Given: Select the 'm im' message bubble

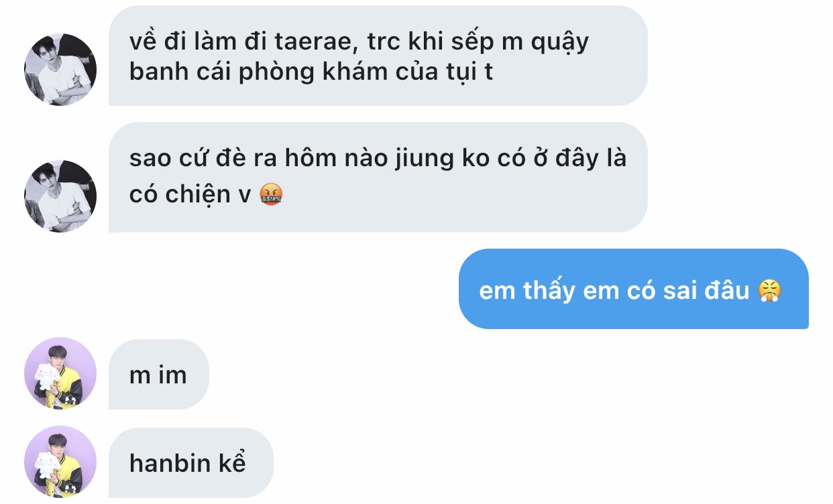Looking at the screenshot, I should (159, 374).
